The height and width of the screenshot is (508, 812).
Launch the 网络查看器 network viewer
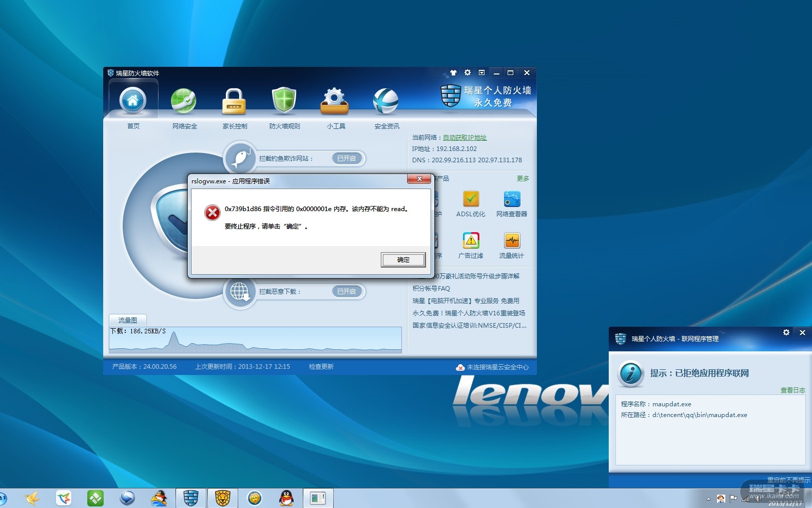512,204
